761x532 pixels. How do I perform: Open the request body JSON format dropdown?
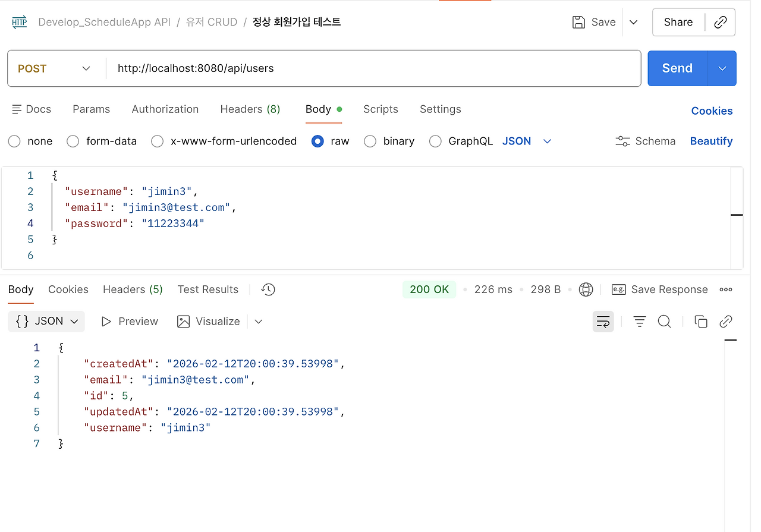click(x=527, y=141)
